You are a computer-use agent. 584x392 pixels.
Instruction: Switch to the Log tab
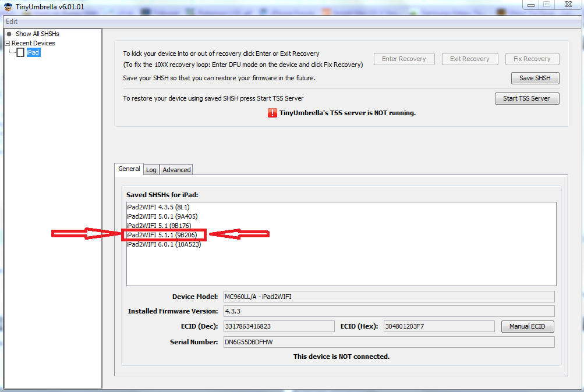[x=151, y=170]
